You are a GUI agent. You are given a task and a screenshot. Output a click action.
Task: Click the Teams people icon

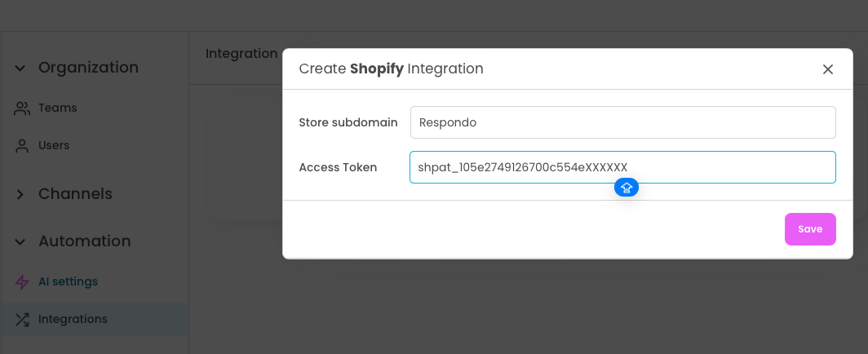21,108
